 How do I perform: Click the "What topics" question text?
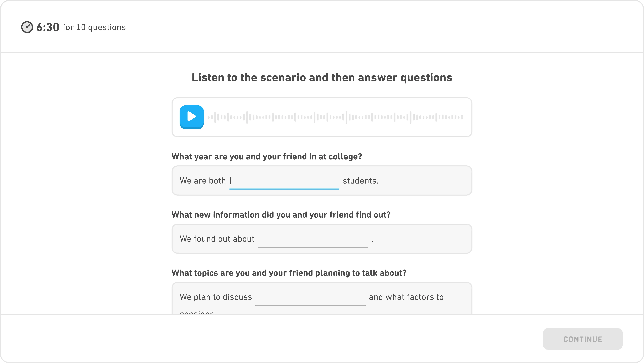point(289,273)
